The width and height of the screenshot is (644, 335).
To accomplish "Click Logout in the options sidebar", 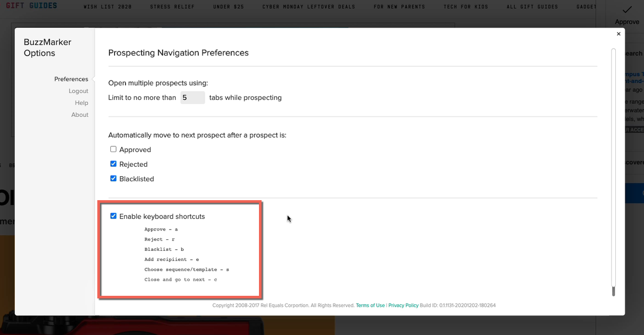I will click(78, 91).
